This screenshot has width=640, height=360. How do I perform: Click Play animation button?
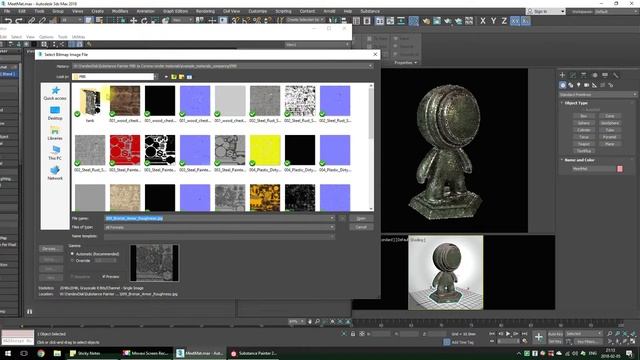pyautogui.click(x=508, y=334)
